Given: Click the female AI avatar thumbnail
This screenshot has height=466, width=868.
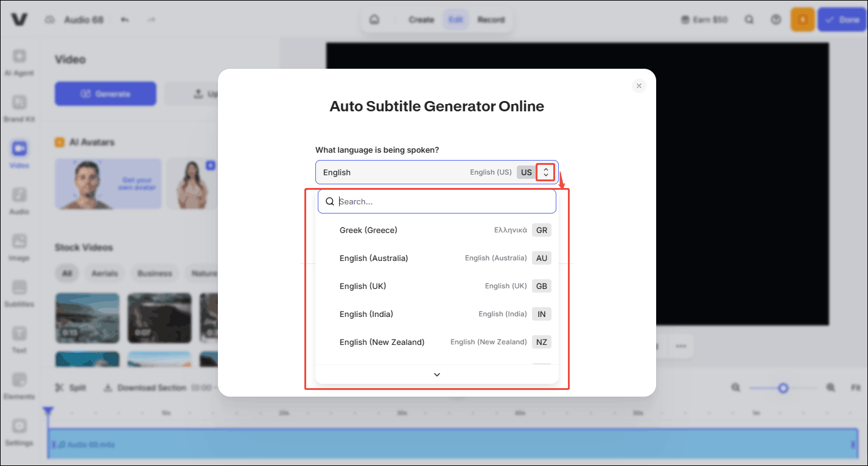Looking at the screenshot, I should (193, 184).
